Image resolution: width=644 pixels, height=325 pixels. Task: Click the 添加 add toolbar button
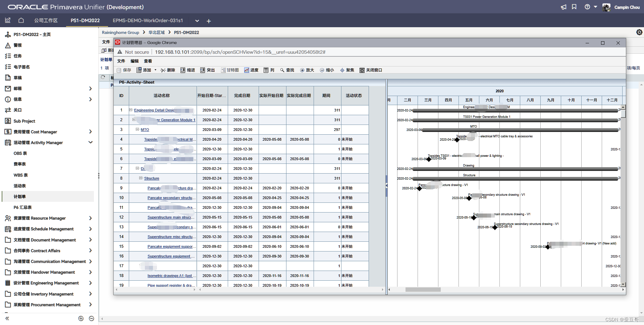(x=144, y=70)
